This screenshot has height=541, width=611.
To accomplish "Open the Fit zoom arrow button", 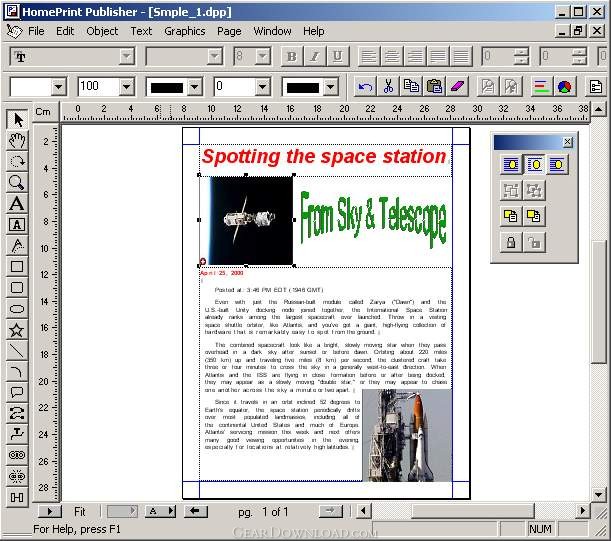I will pyautogui.click(x=49, y=511).
